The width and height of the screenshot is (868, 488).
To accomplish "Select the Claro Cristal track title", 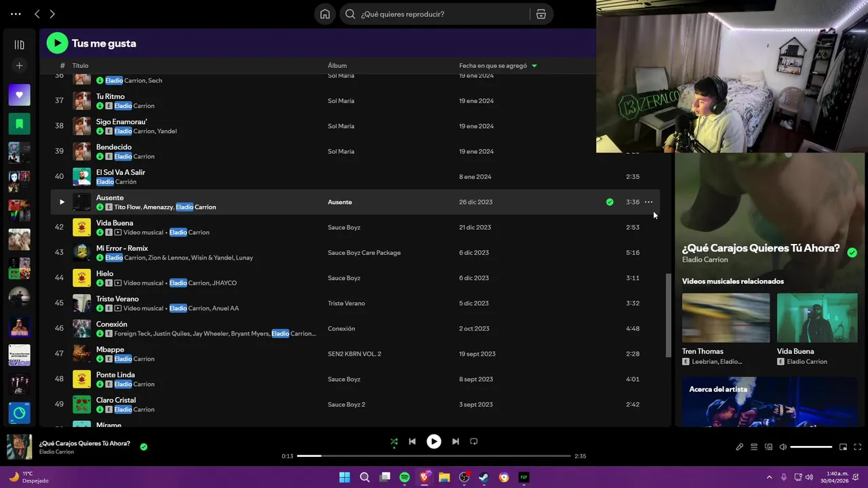I will (116, 401).
